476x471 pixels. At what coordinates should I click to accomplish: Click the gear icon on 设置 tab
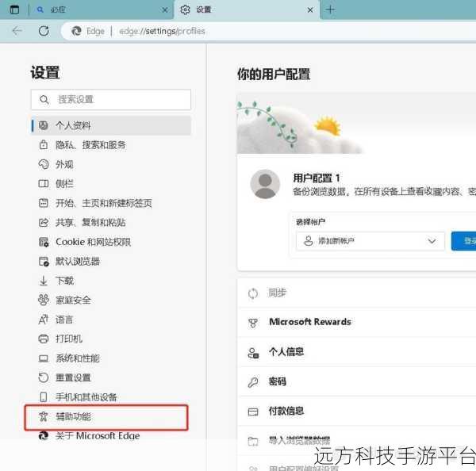click(x=185, y=10)
